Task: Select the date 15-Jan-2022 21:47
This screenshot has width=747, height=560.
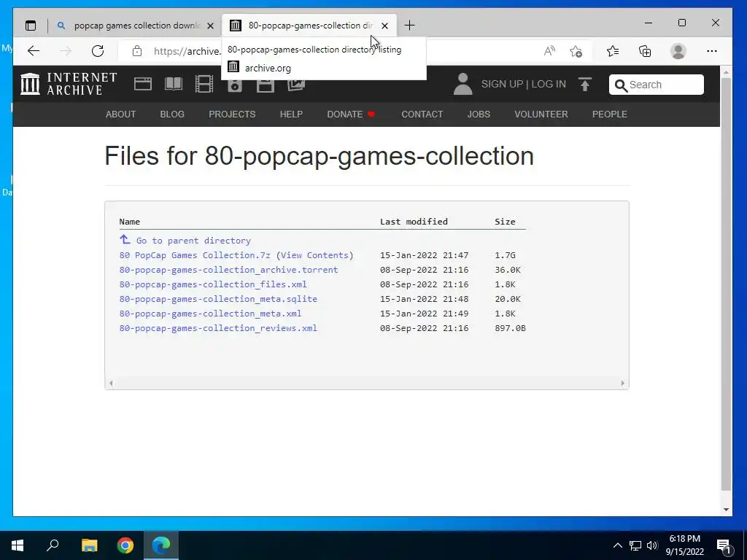Action: pyautogui.click(x=424, y=255)
